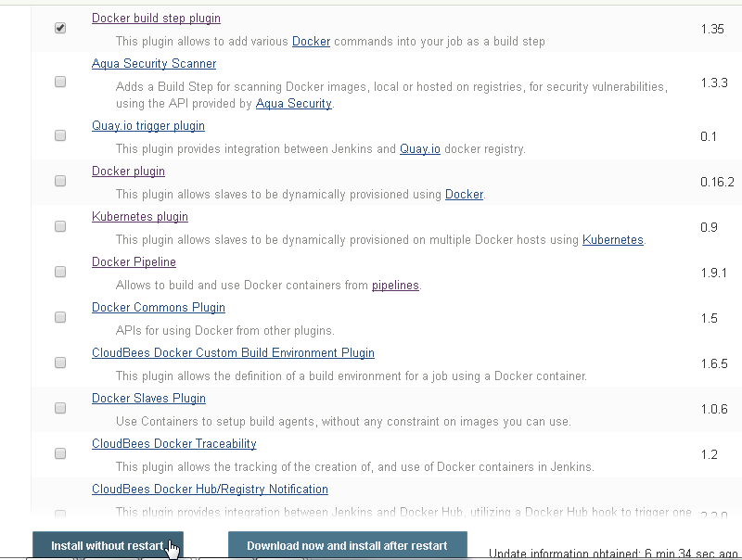Follow the Quay.io link in plugin description

[x=420, y=149]
